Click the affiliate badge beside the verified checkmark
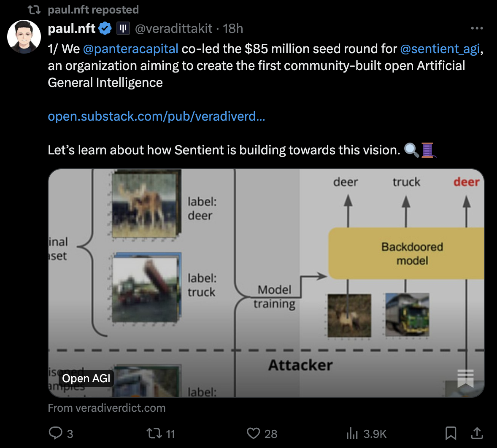Image resolution: width=497 pixels, height=448 pixels. [123, 28]
